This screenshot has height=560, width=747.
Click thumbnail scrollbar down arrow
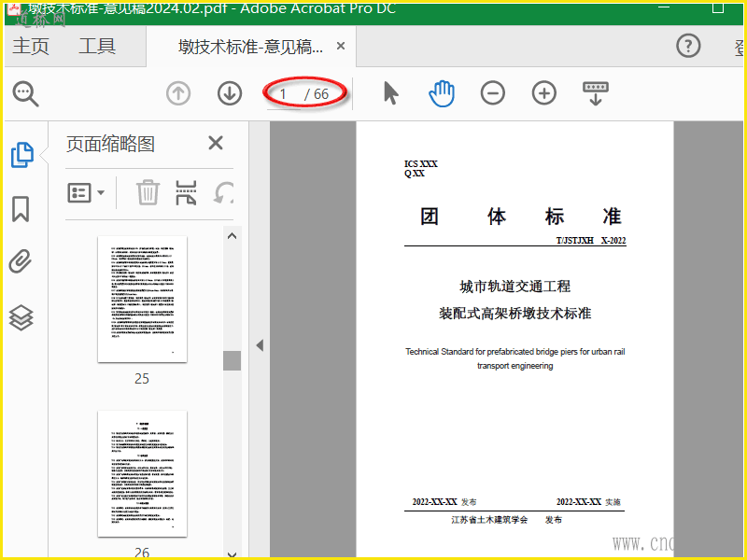(232, 553)
